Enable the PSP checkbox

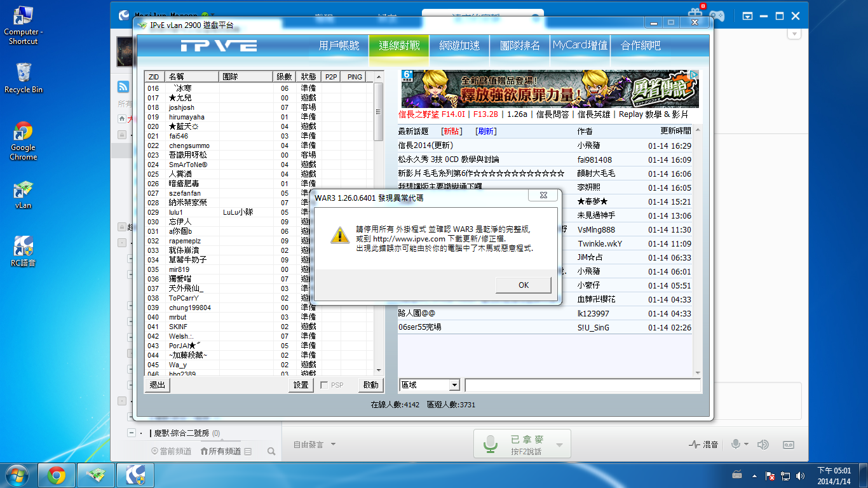[x=325, y=385]
